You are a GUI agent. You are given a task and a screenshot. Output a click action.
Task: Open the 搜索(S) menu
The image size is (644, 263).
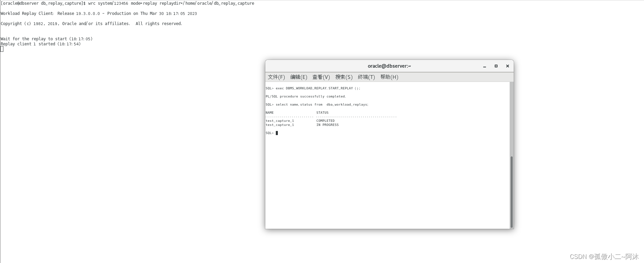pyautogui.click(x=344, y=77)
